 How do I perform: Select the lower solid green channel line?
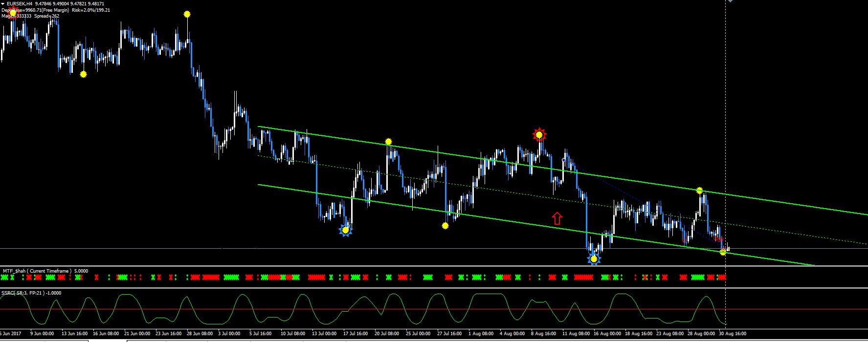pyautogui.click(x=535, y=225)
